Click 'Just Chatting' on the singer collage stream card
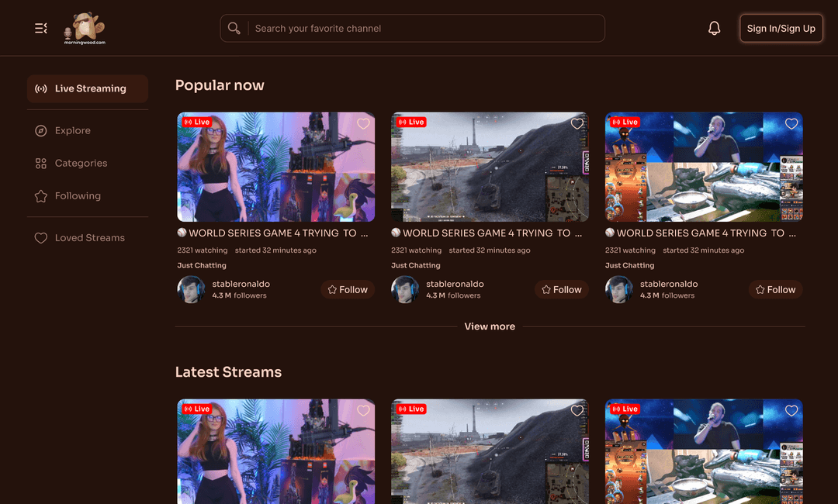This screenshot has width=838, height=504. (x=629, y=265)
